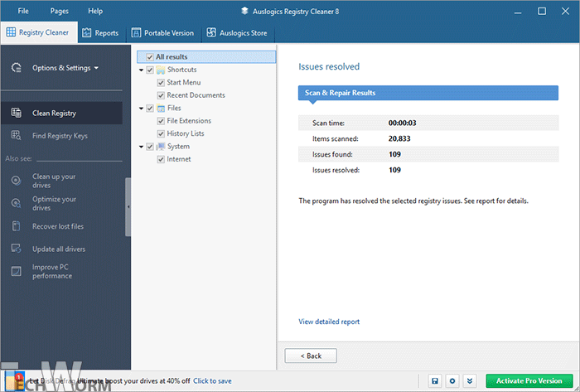Click the save icon in status bar
Screen dimensions: 580x392
click(434, 380)
